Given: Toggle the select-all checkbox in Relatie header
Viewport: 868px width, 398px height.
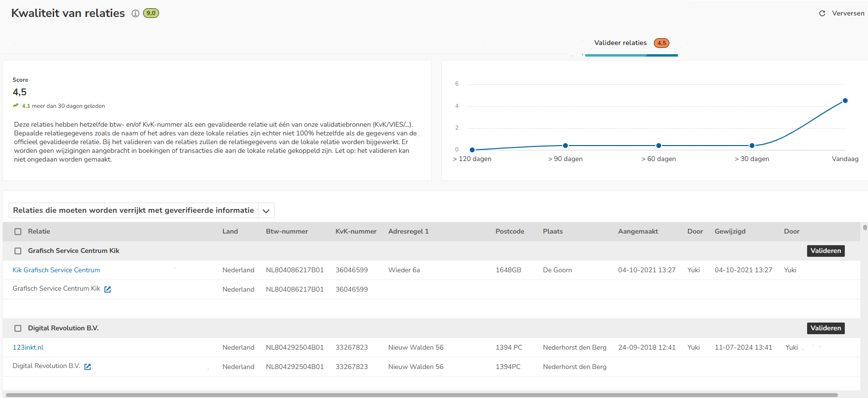Looking at the screenshot, I should pyautogui.click(x=18, y=232).
